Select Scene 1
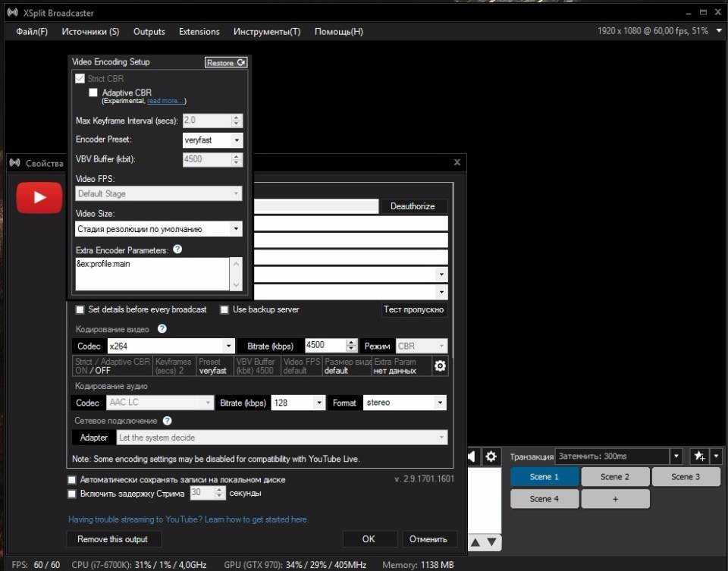 (544, 477)
